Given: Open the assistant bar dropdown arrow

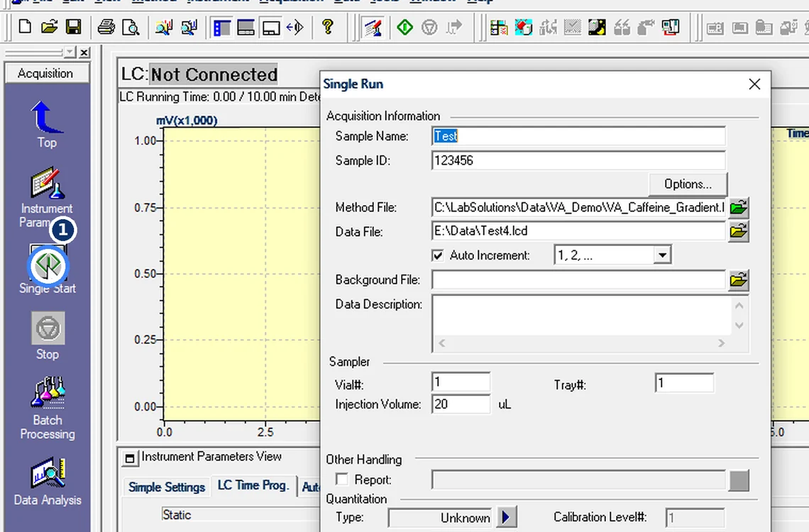Looking at the screenshot, I should coord(70,52).
